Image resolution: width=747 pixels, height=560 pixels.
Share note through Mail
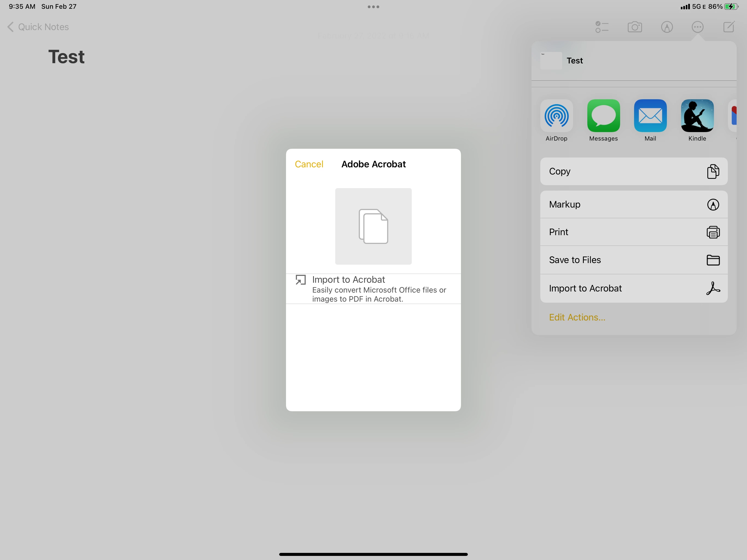click(650, 116)
